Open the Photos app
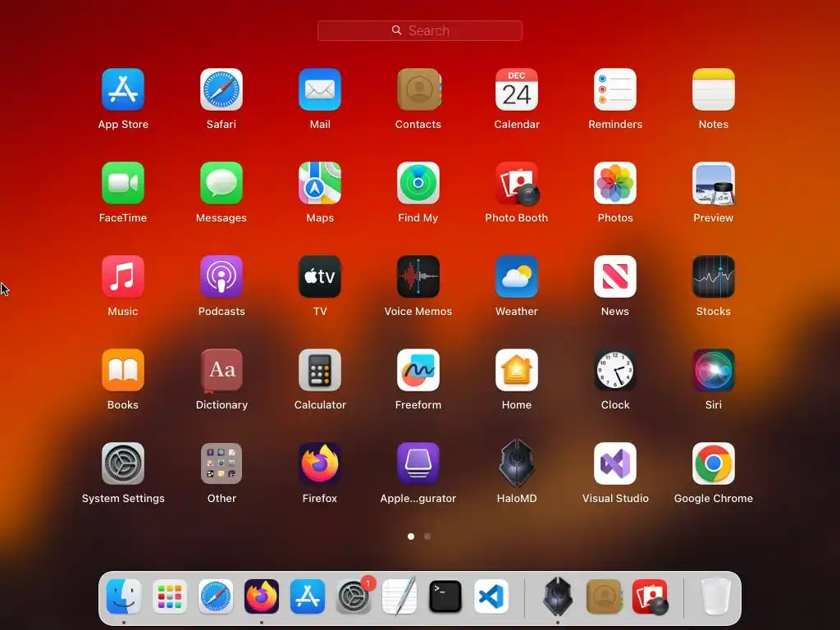Viewport: 840px width, 630px height. (615, 183)
